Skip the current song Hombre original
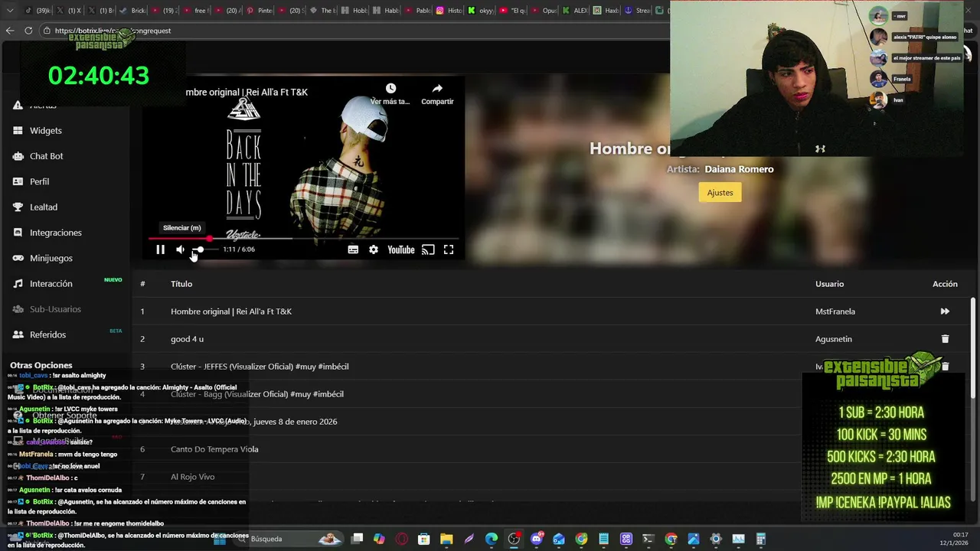 click(x=945, y=311)
